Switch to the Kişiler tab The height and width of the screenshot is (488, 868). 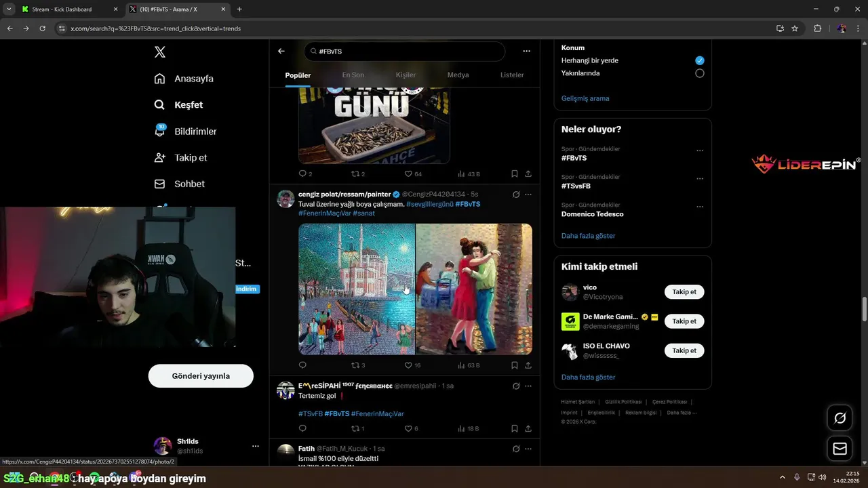[406, 75]
